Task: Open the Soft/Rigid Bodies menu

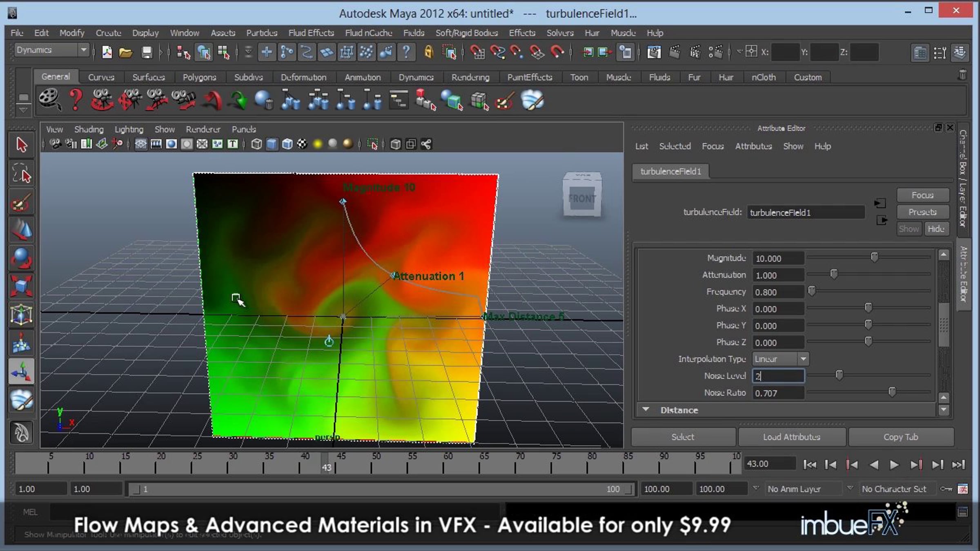Action: (467, 33)
